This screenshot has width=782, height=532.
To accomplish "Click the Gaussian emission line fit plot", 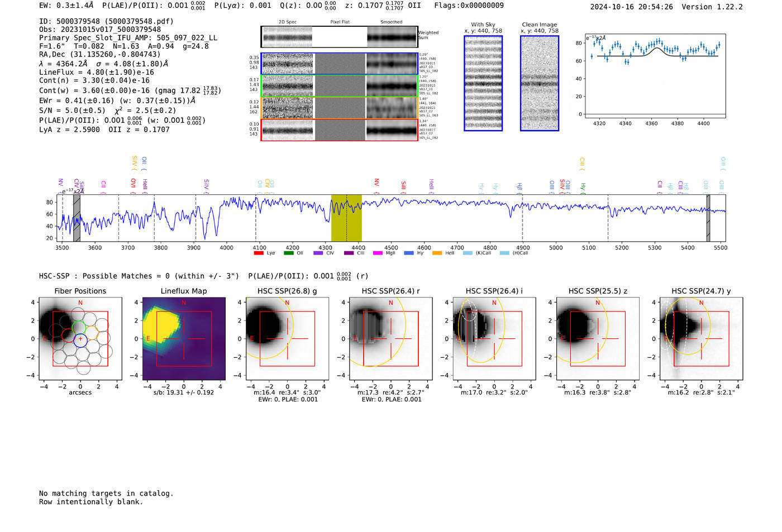I will click(655, 76).
